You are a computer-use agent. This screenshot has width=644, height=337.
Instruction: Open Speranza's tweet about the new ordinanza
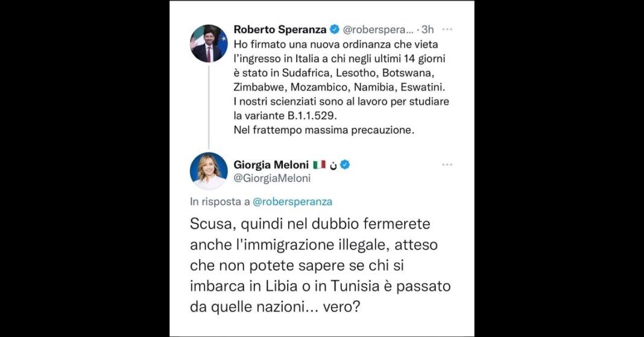tap(341, 87)
